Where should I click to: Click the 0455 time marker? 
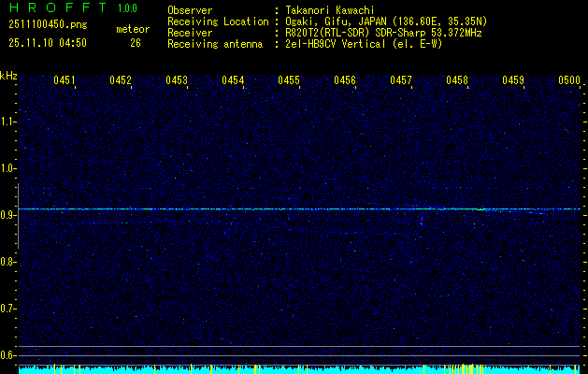[x=289, y=81]
